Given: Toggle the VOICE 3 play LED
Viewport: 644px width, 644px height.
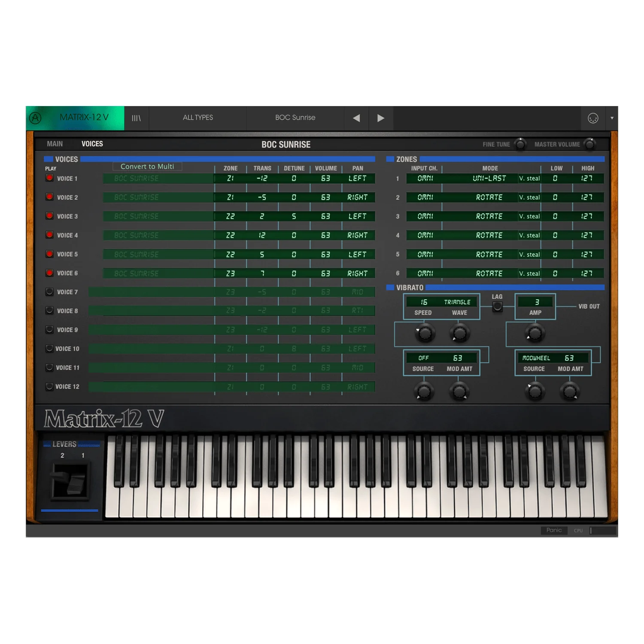Looking at the screenshot, I should [49, 216].
